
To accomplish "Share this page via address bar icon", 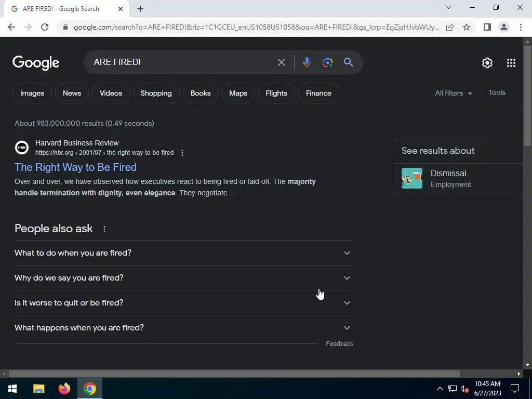I will point(450,27).
